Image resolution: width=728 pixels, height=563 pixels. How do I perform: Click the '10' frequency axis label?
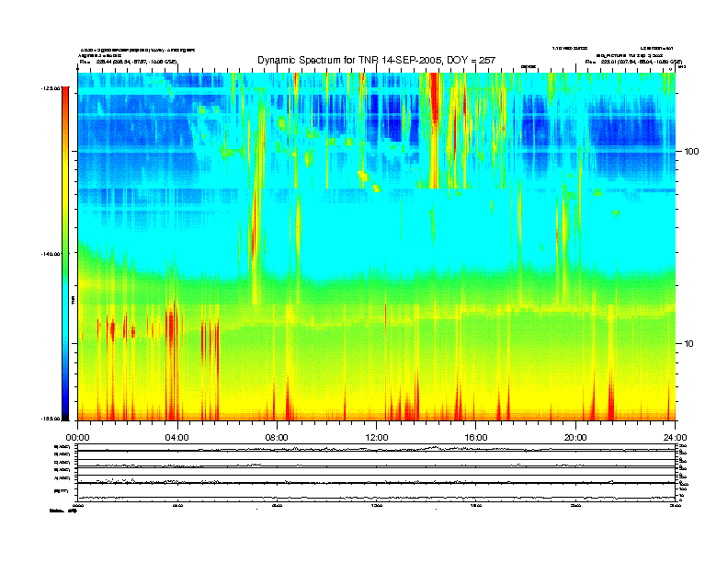tap(689, 344)
